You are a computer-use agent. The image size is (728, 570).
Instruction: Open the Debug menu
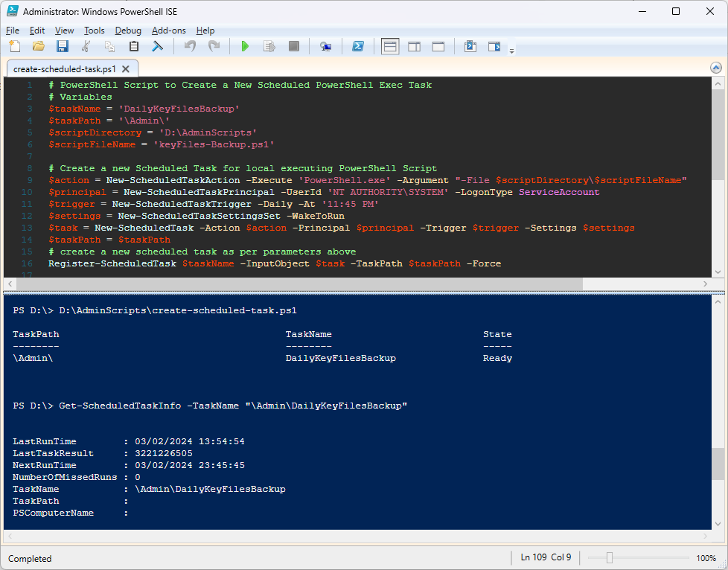pyautogui.click(x=128, y=31)
